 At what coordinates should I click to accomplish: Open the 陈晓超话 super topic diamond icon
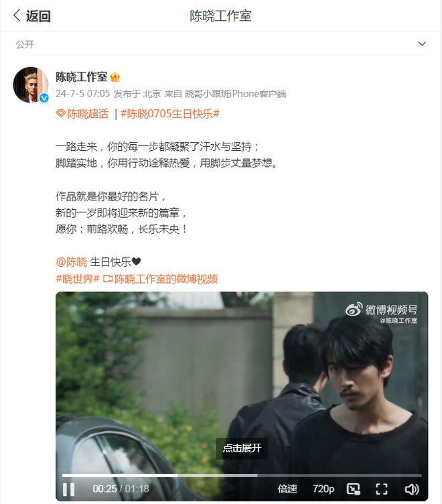coord(60,113)
